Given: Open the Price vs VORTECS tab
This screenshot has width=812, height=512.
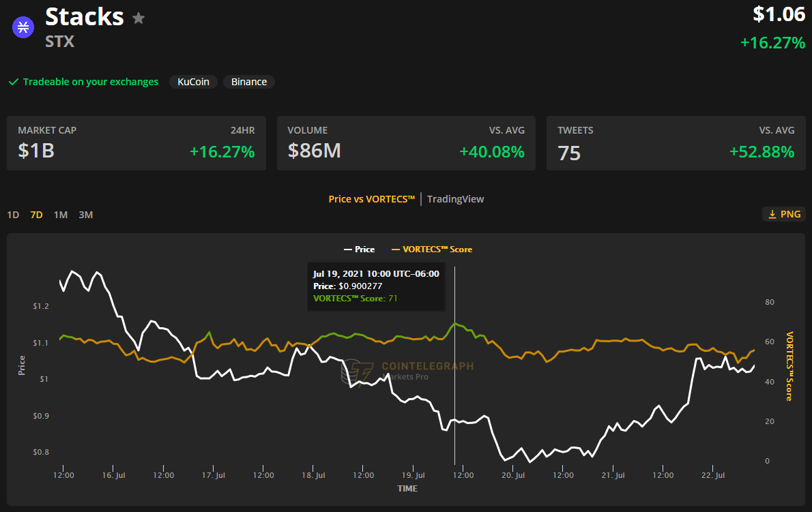Looking at the screenshot, I should click(x=371, y=199).
